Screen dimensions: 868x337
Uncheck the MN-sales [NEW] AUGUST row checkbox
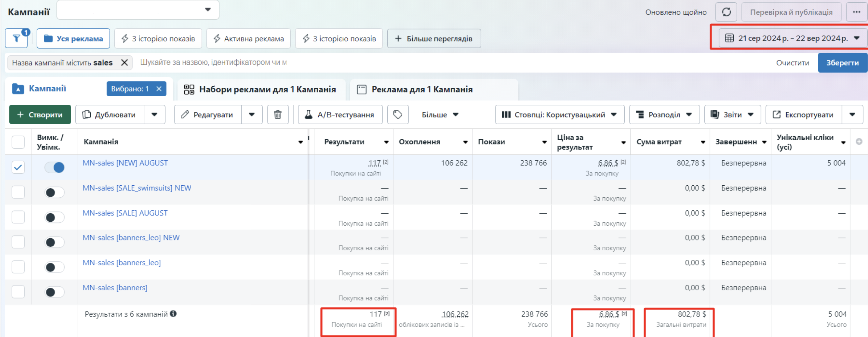tap(18, 167)
